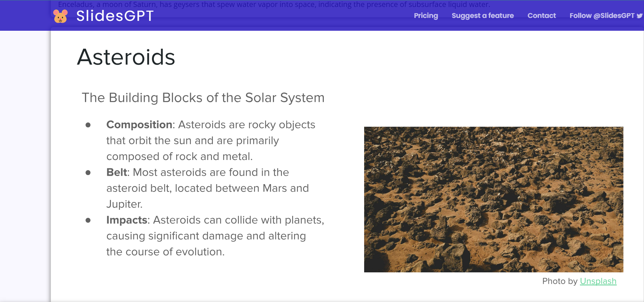Click the 'course of evolution' text line
644x302 pixels.
click(x=165, y=252)
